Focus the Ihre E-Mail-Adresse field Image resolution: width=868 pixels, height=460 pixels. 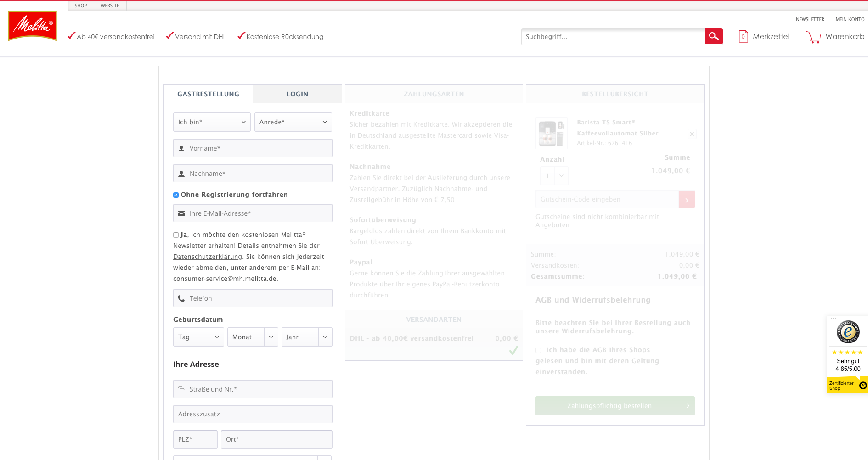[253, 213]
